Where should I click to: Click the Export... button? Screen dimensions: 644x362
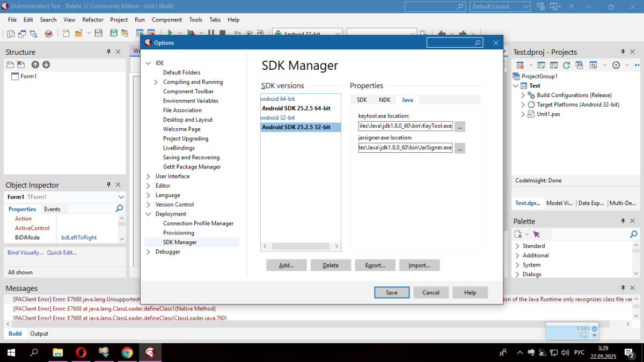coord(375,265)
